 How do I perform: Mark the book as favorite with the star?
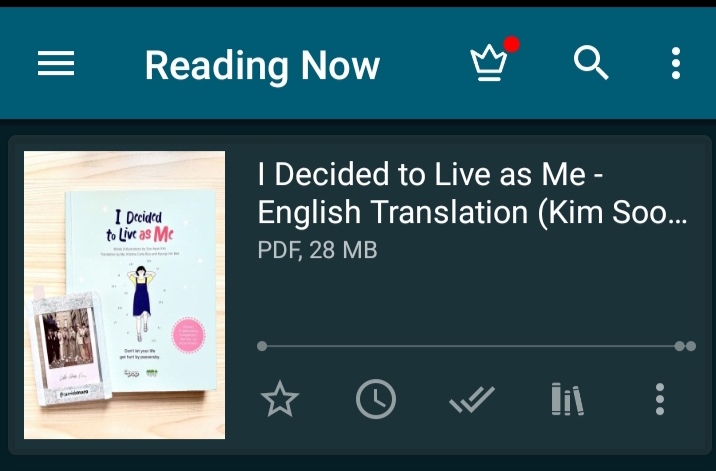[279, 400]
